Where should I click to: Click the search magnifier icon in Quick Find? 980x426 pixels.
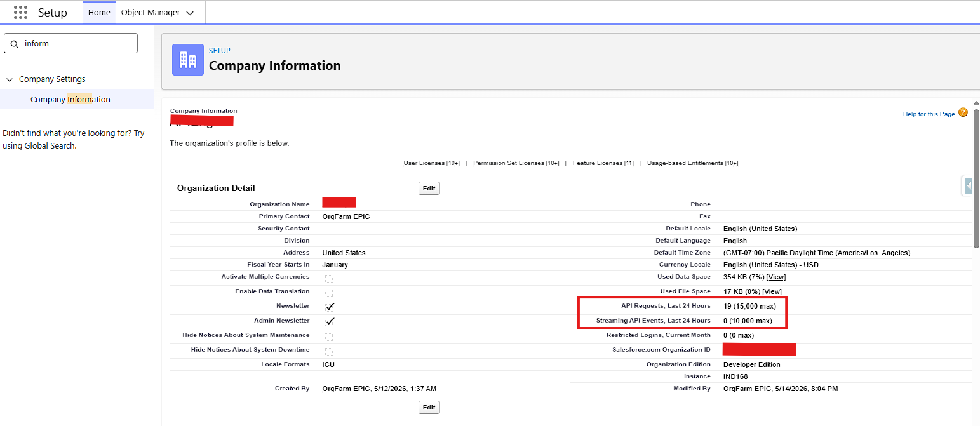click(15, 44)
